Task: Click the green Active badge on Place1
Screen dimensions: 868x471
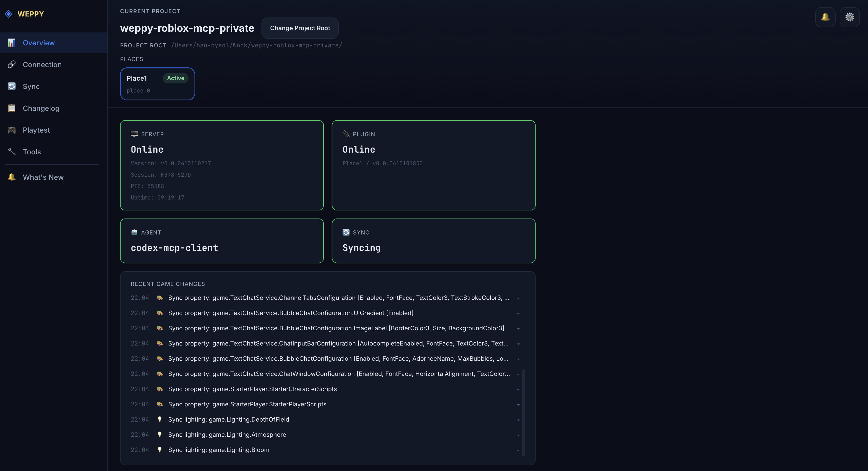Action: (x=175, y=78)
